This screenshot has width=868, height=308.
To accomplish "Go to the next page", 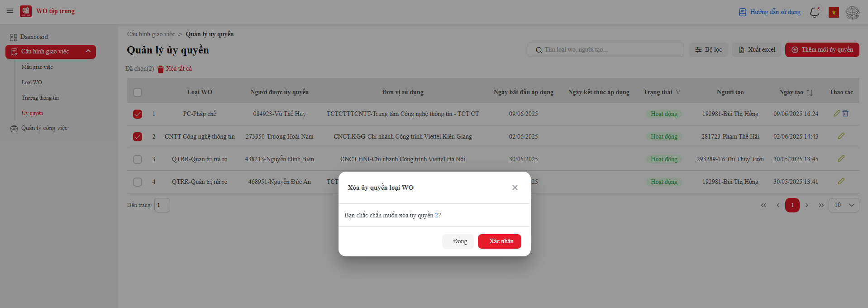I will [807, 205].
